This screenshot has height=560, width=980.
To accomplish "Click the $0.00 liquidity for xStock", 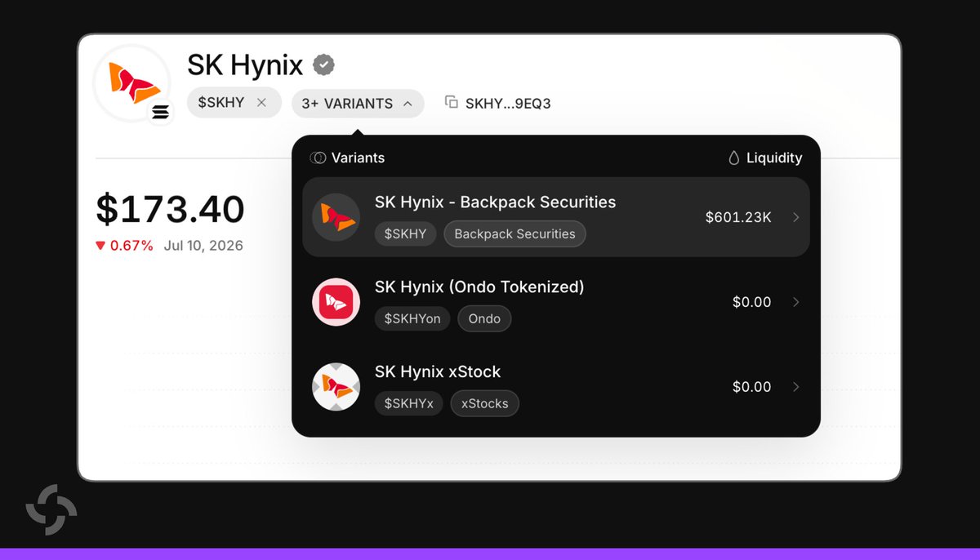I will tap(751, 387).
